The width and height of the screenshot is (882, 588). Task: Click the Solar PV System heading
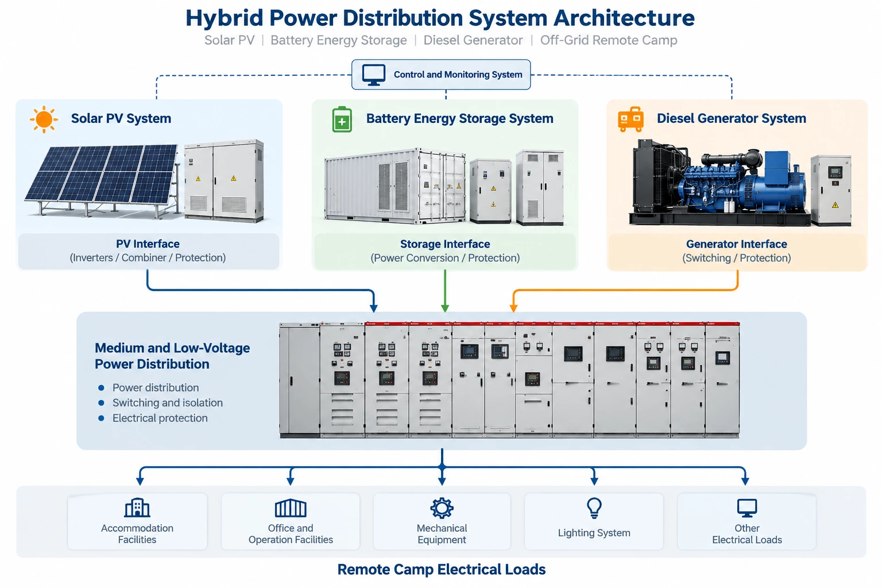(x=121, y=119)
